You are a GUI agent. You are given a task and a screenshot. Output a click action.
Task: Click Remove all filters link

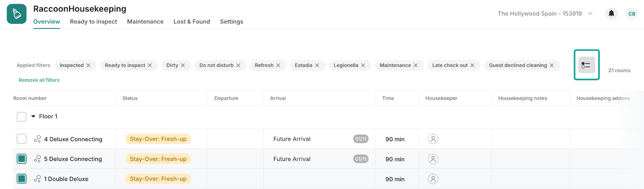click(39, 80)
